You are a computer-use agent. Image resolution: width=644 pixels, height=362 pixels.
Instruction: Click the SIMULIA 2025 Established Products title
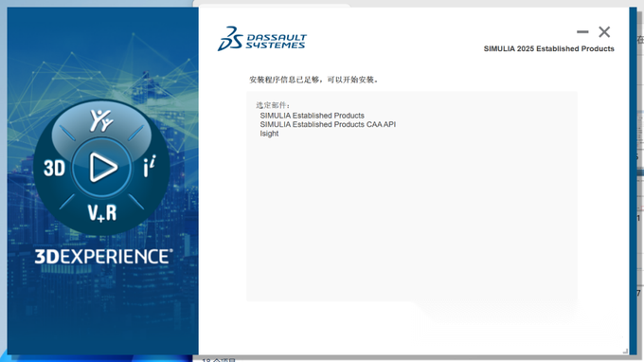pyautogui.click(x=548, y=49)
